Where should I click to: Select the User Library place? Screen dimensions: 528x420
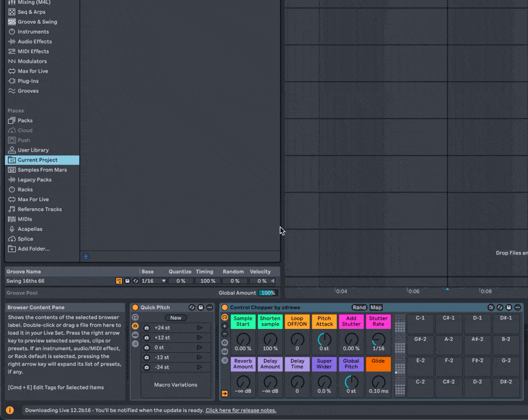[33, 150]
